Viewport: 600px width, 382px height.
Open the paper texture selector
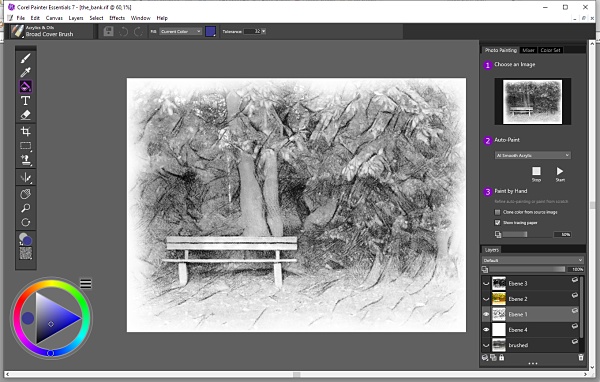(x=26, y=253)
